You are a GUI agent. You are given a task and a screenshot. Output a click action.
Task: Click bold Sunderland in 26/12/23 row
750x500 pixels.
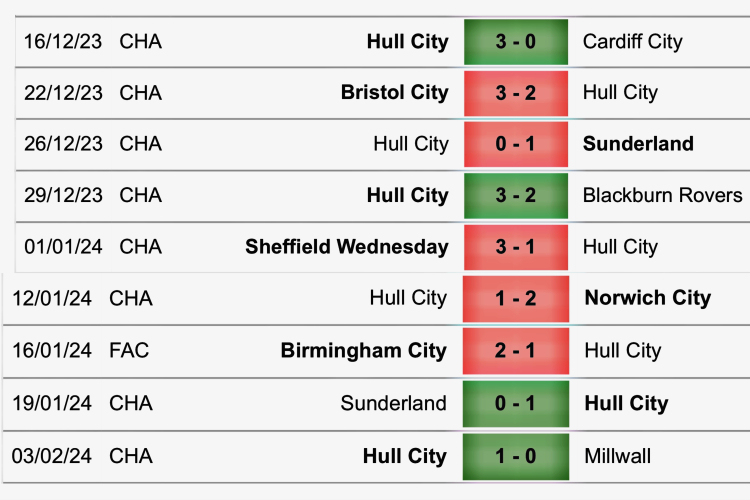pyautogui.click(x=638, y=144)
